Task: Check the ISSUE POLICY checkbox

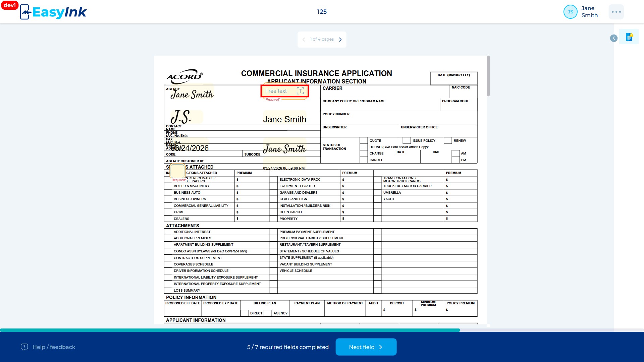Action: click(x=407, y=140)
